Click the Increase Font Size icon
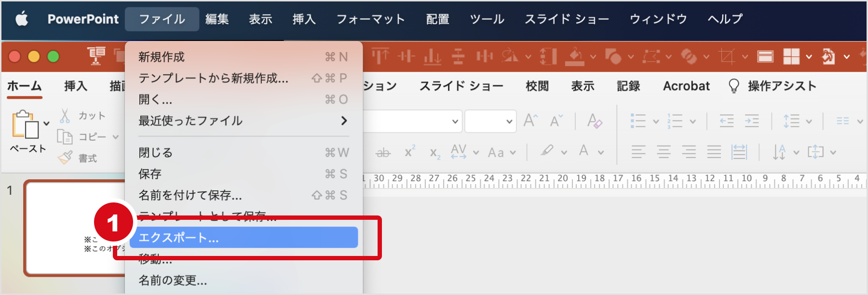 click(x=531, y=121)
